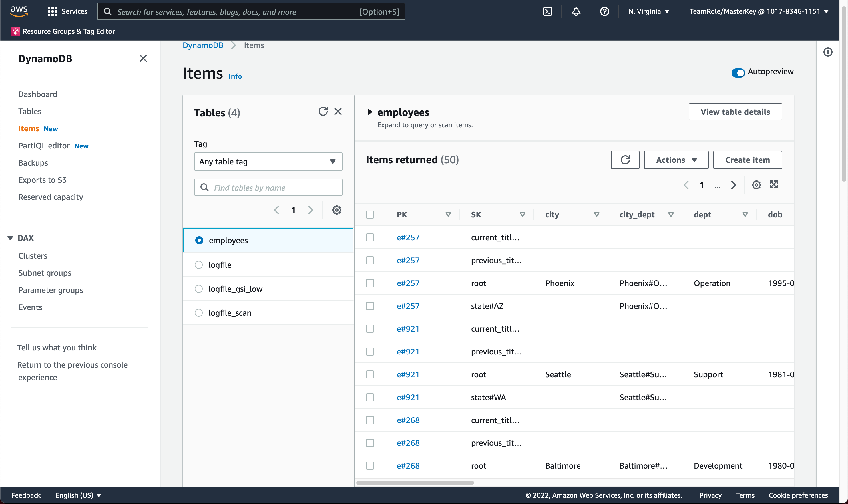The image size is (848, 504).
Task: Open Tables panel settings gear
Action: (336, 210)
